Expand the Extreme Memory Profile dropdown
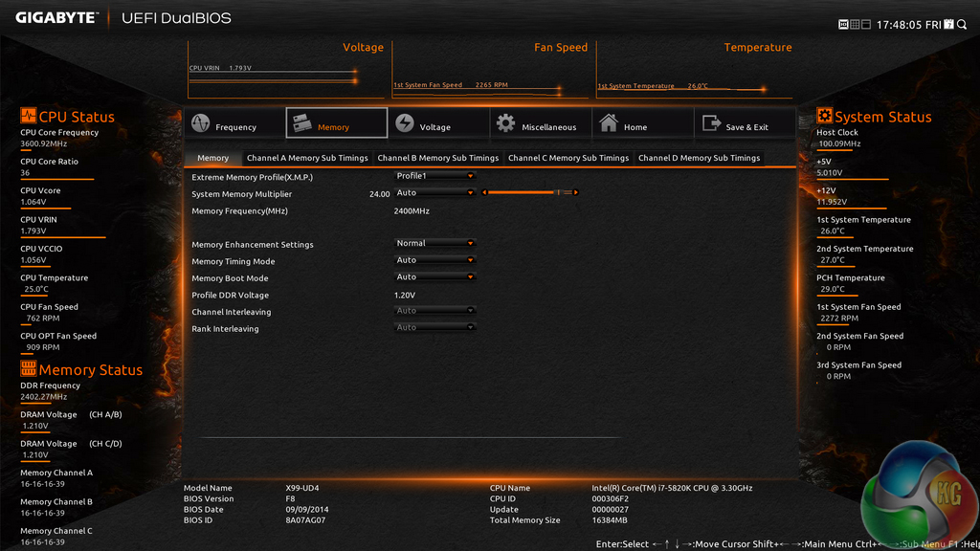Viewport: 980px width, 551px height. coord(435,176)
